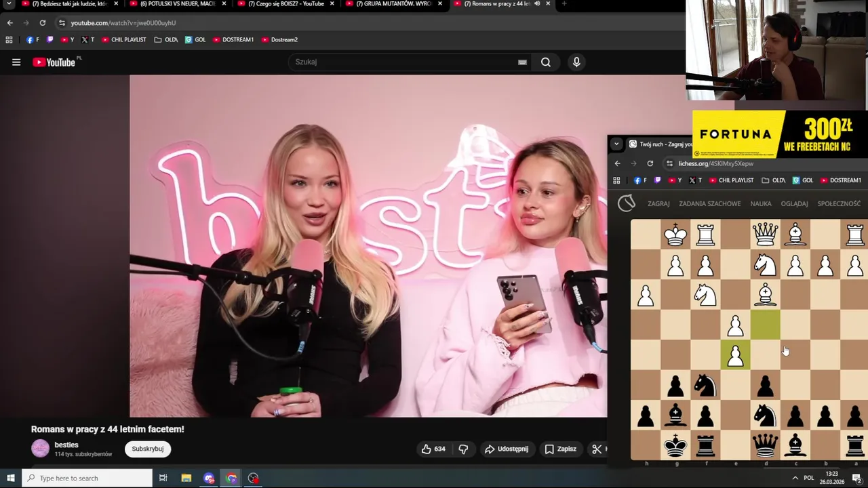This screenshot has height=488, width=868.
Task: Reload the YouTube page
Action: point(42,23)
